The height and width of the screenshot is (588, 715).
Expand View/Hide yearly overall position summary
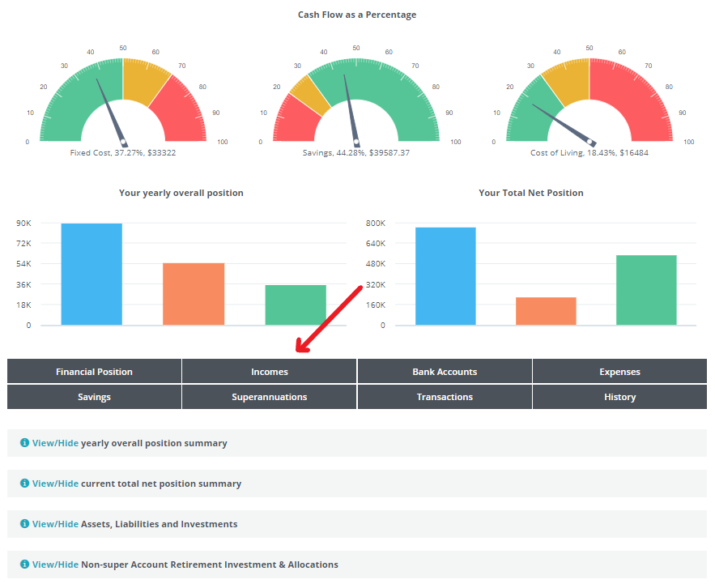55,443
